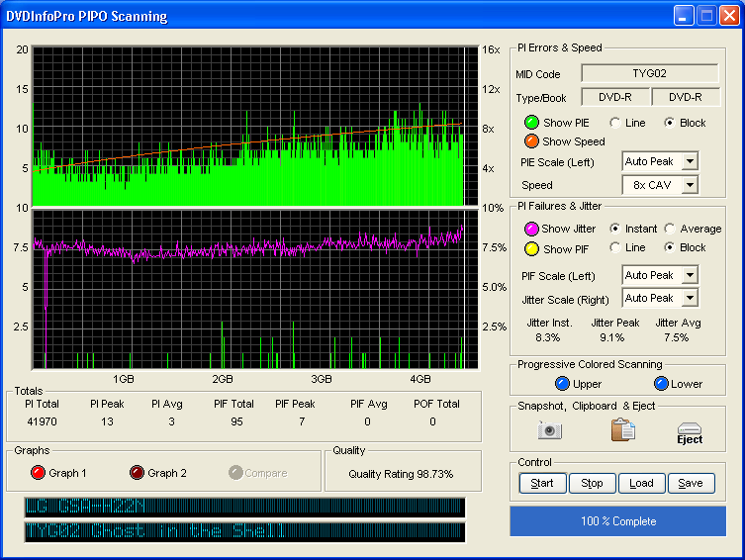Click the TYG02 MID Code field
The width and height of the screenshot is (745, 560).
point(649,74)
